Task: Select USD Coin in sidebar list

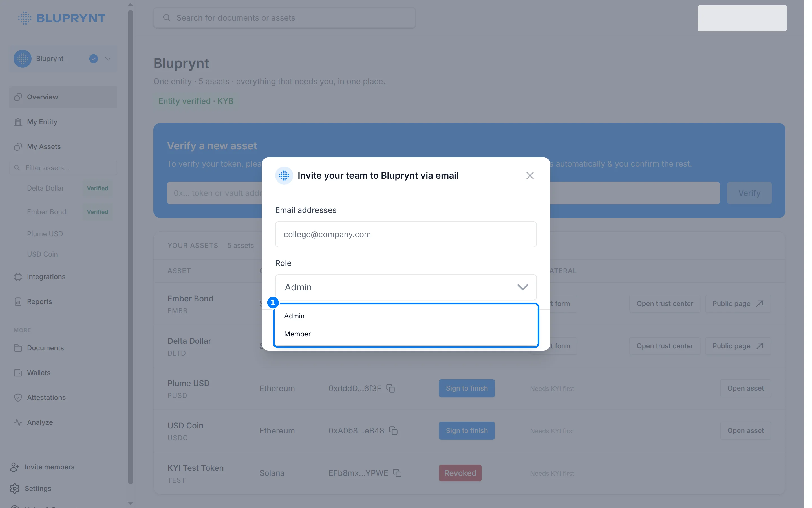Action: click(42, 254)
